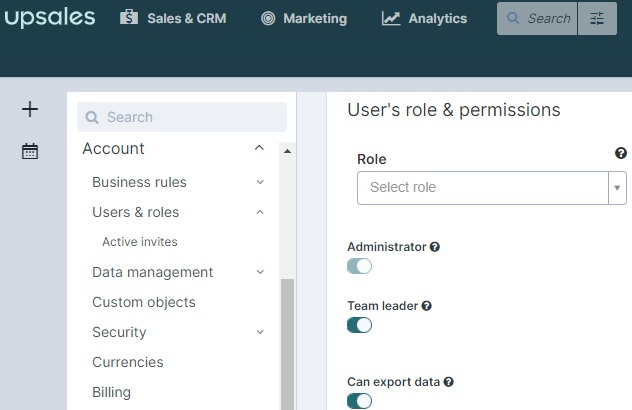
Task: Expand Data management chevron
Action: (260, 272)
